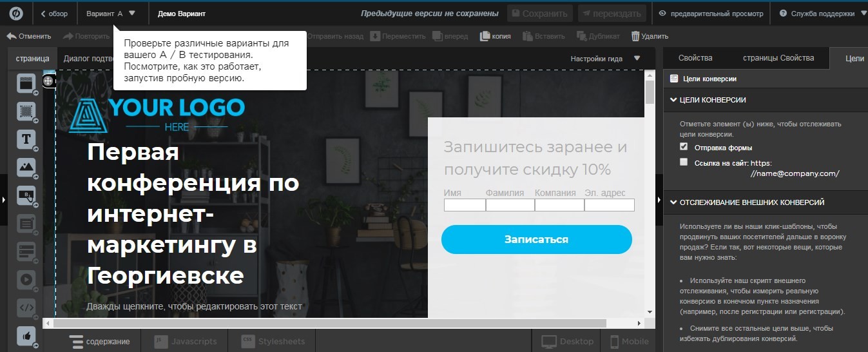
Task: Click the Duplicate (Дубликат) toolbar item
Action: tap(599, 36)
